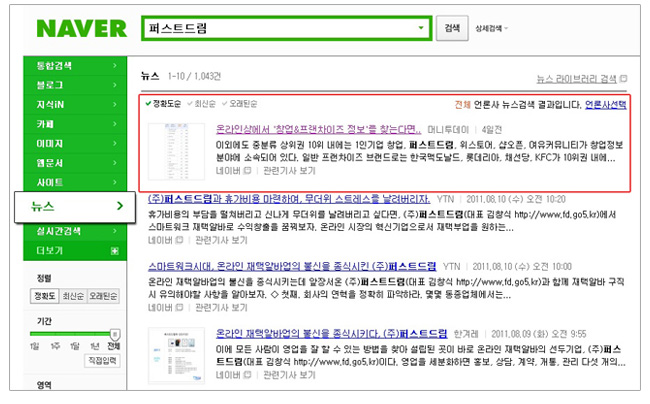Click the 이미지 row chevron arrow

[x=115, y=143]
